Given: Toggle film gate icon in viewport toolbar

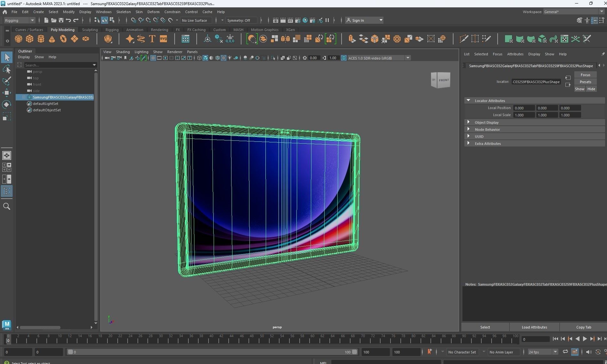Looking at the screenshot, I should point(159,58).
